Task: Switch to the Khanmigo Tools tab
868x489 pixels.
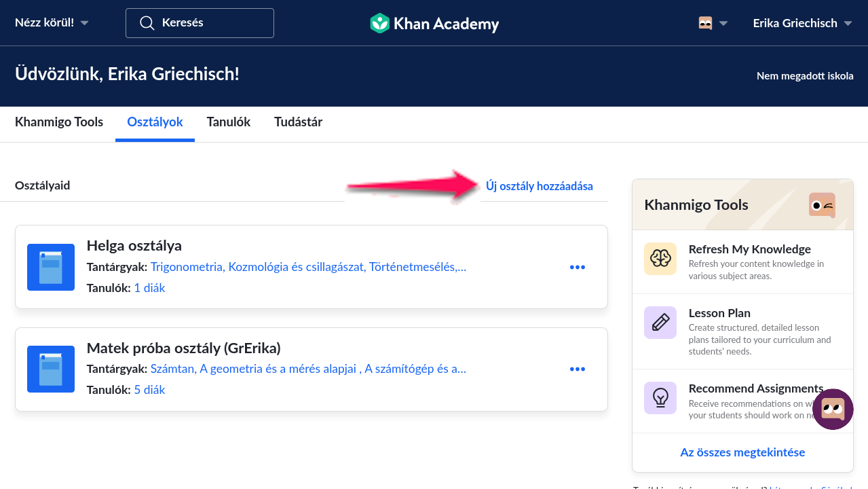Action: [59, 122]
